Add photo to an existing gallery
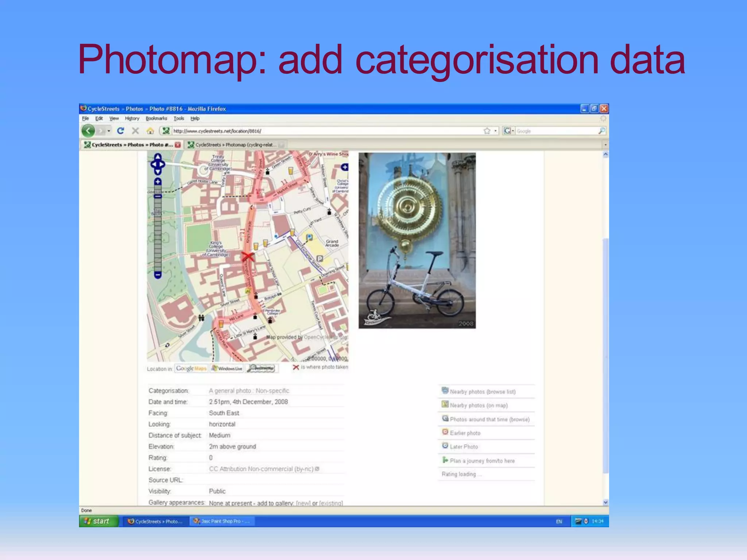 330,503
